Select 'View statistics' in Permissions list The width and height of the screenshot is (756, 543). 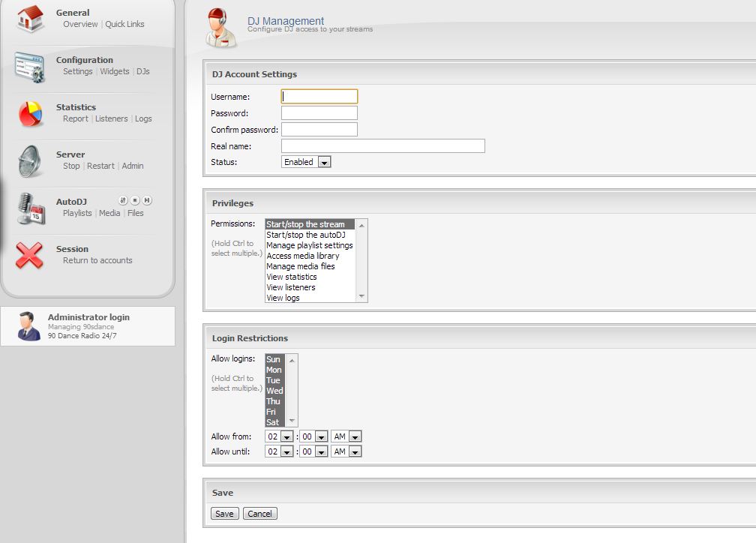tap(292, 277)
